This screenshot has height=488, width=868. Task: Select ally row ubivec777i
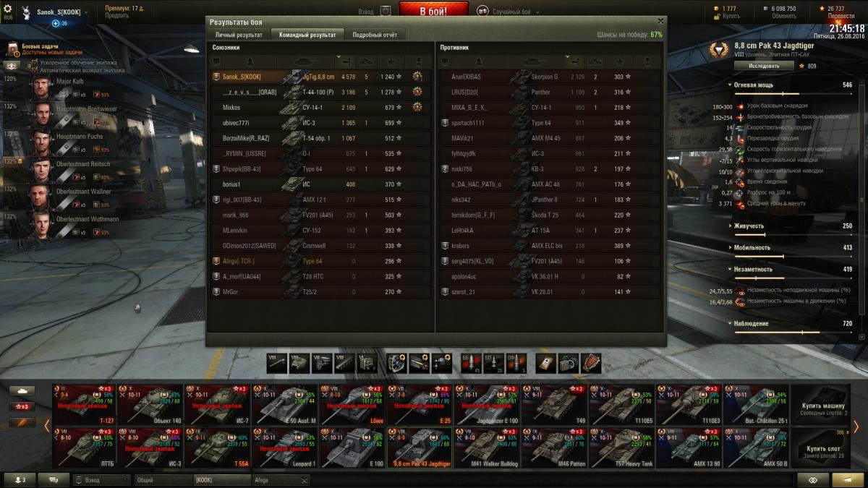coord(320,123)
